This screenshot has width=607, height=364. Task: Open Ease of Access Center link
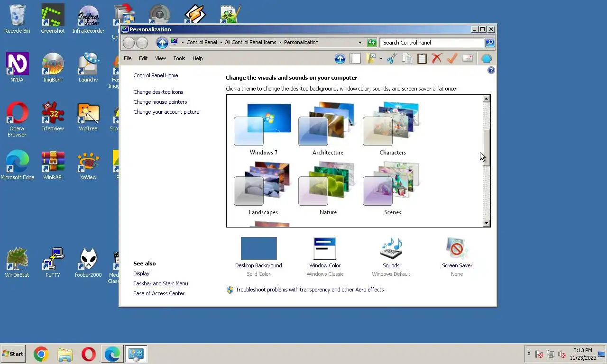pyautogui.click(x=159, y=293)
